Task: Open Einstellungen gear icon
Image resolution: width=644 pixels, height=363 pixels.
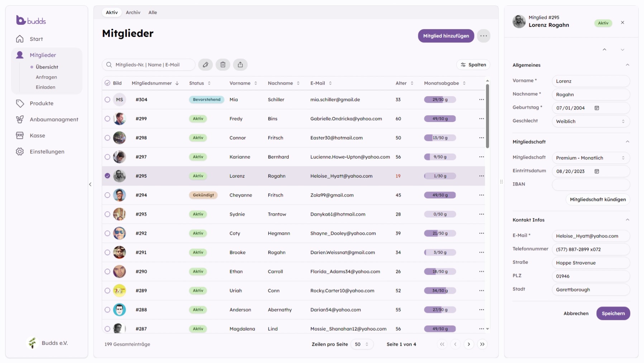Action: coord(20,151)
